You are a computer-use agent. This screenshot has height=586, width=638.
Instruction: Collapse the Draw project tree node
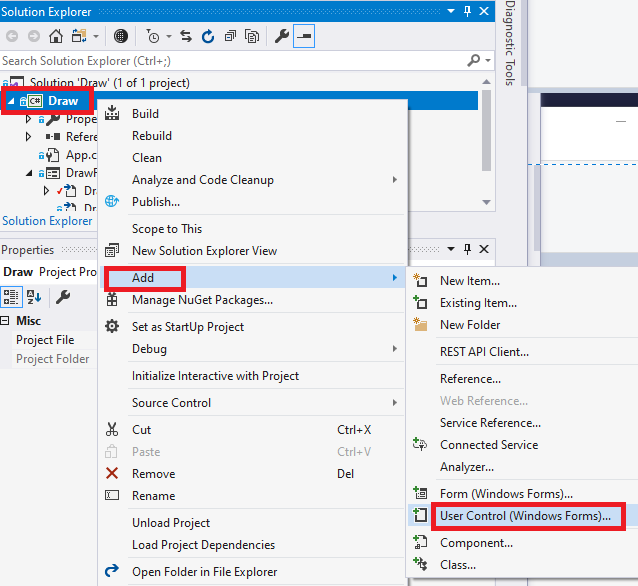click(x=10, y=101)
